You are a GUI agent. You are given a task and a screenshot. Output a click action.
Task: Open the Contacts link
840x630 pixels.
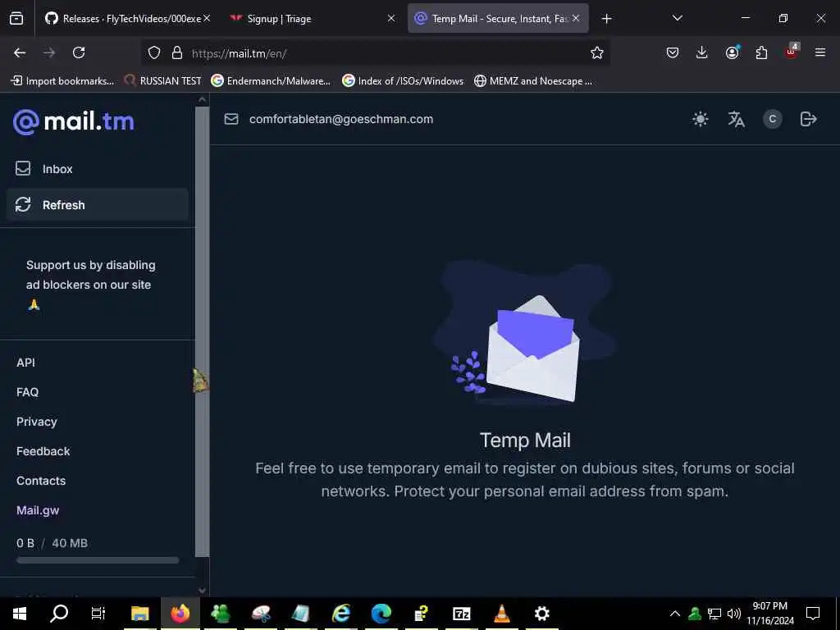41,481
